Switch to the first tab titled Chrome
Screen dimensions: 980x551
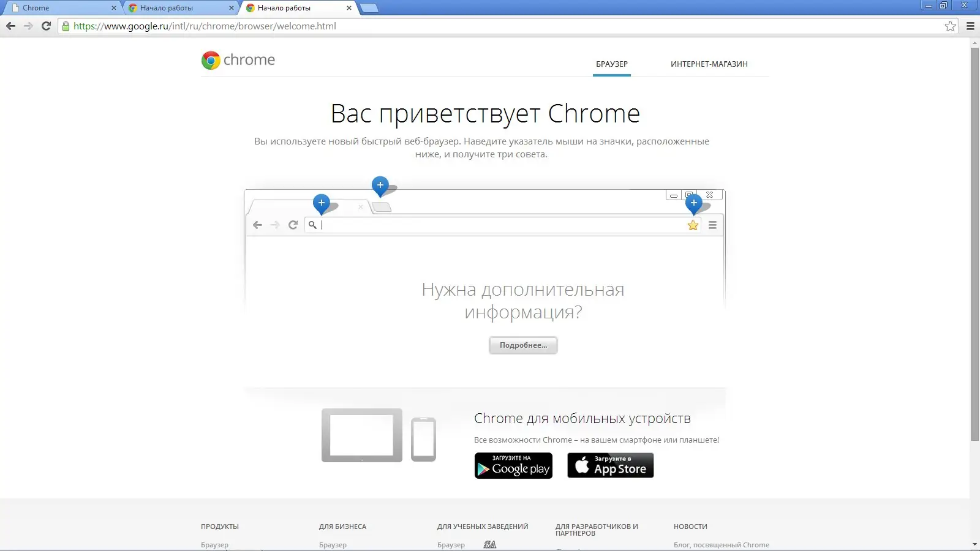(61, 8)
